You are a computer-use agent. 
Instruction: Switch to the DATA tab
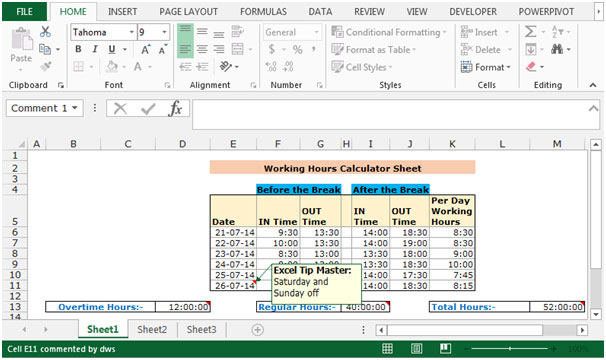coord(320,12)
